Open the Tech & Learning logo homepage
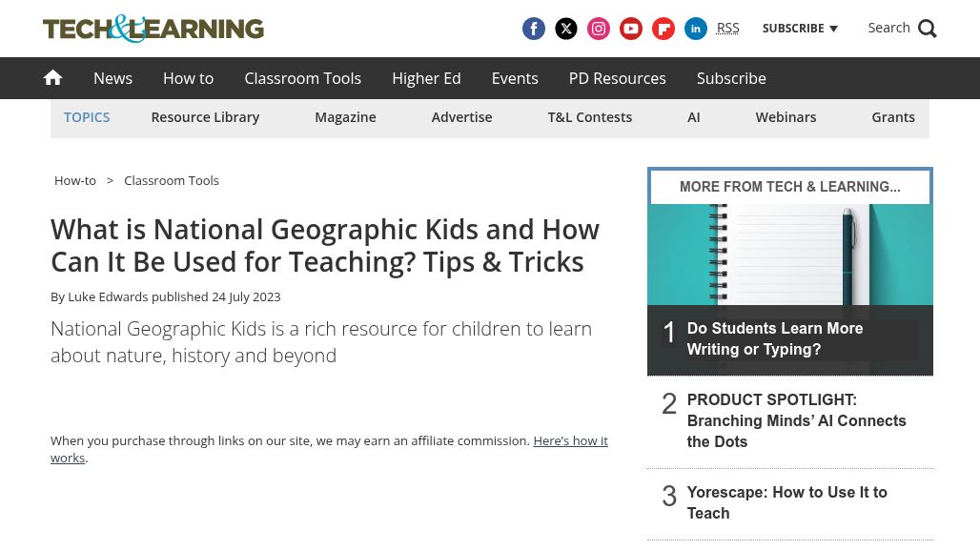980x551 pixels. coord(153,29)
